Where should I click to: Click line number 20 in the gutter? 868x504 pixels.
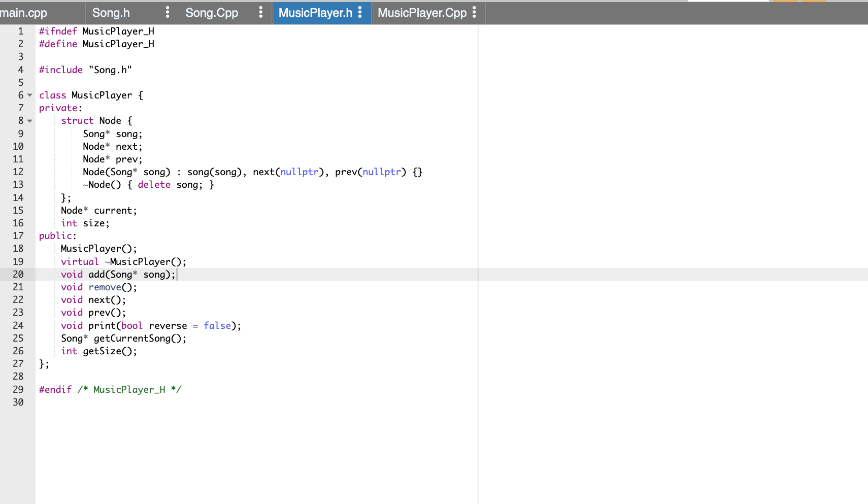click(18, 274)
